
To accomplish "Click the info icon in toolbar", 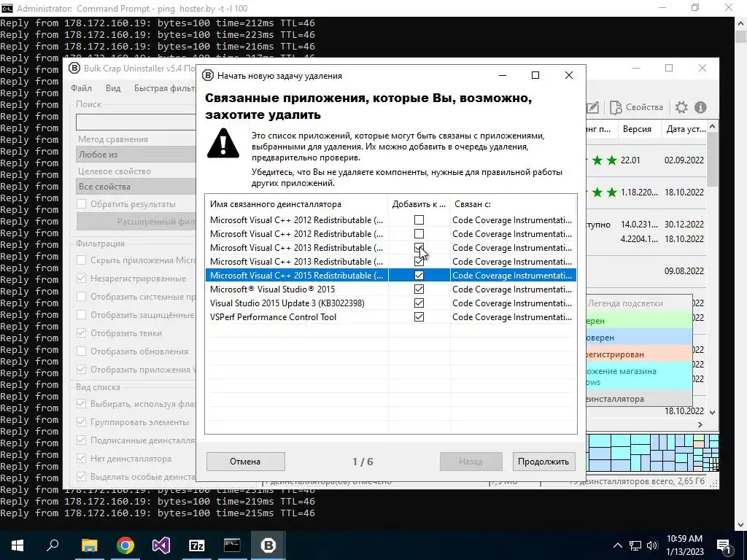I will click(x=700, y=108).
